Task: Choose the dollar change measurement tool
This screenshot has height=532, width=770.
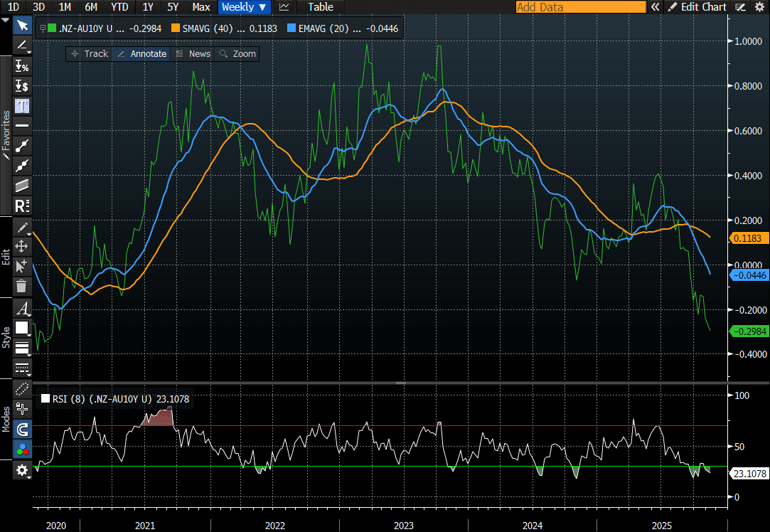Action: (22, 86)
